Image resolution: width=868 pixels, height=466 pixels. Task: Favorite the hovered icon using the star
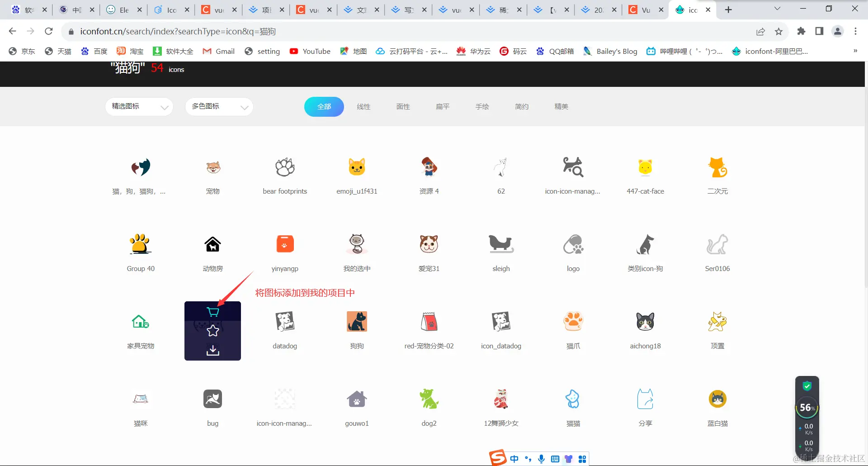[x=212, y=330]
